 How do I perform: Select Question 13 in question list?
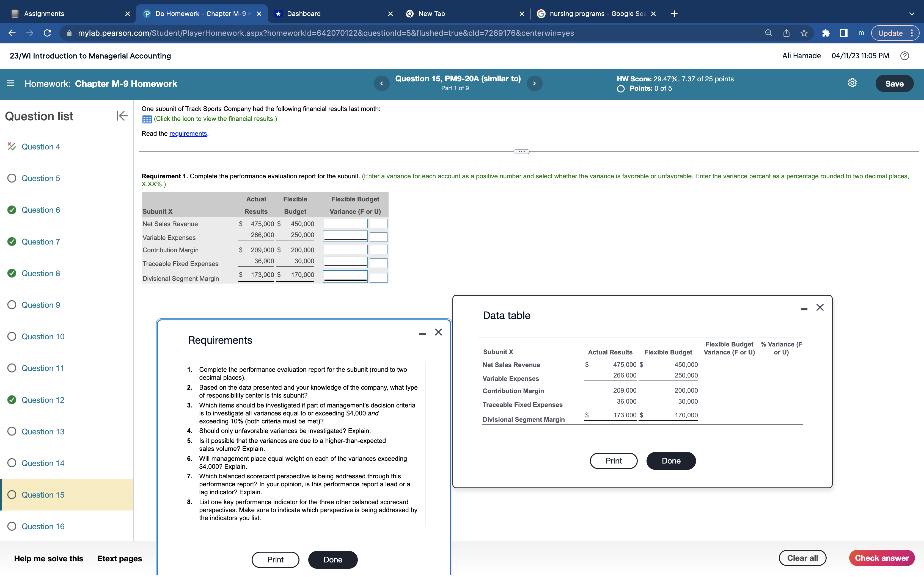point(43,432)
